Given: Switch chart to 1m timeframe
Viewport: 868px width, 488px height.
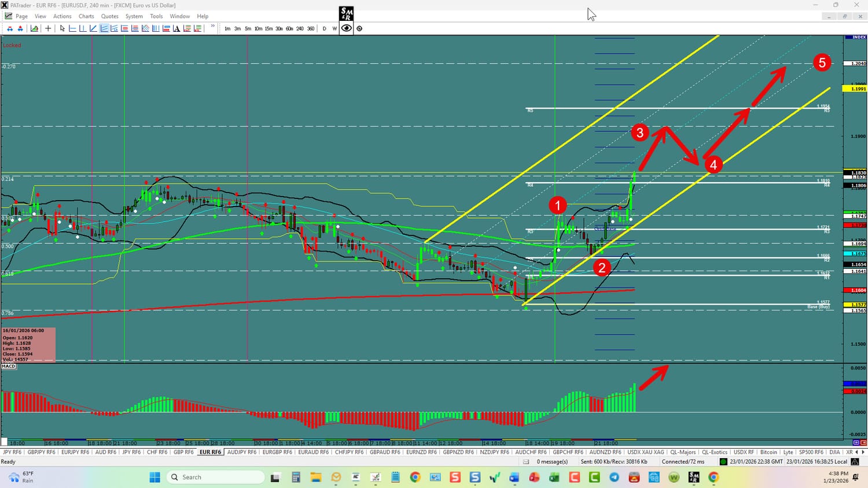Looking at the screenshot, I should click(227, 28).
